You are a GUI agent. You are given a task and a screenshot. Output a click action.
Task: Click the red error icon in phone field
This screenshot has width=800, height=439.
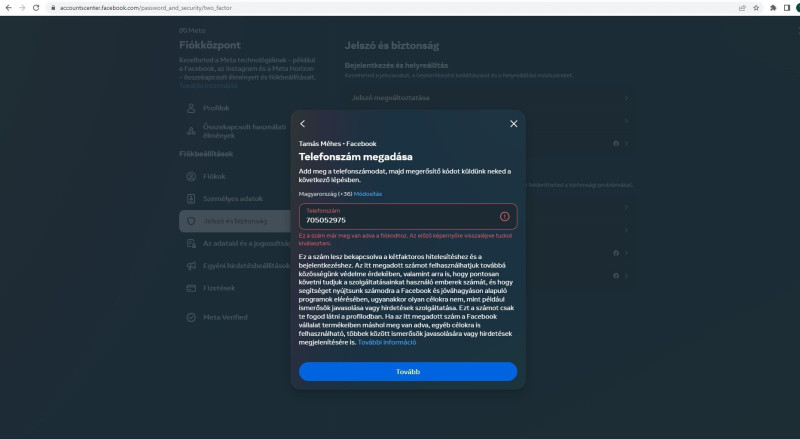[504, 216]
